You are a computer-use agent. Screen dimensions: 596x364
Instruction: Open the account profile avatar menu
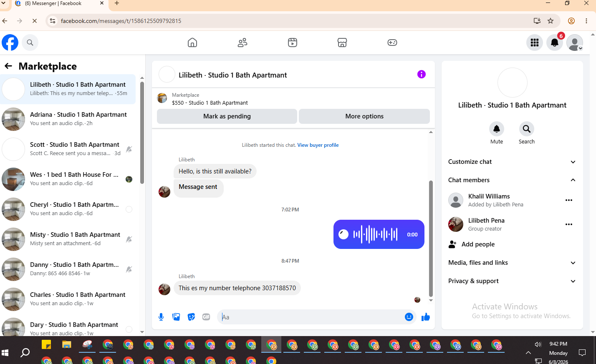pyautogui.click(x=575, y=43)
